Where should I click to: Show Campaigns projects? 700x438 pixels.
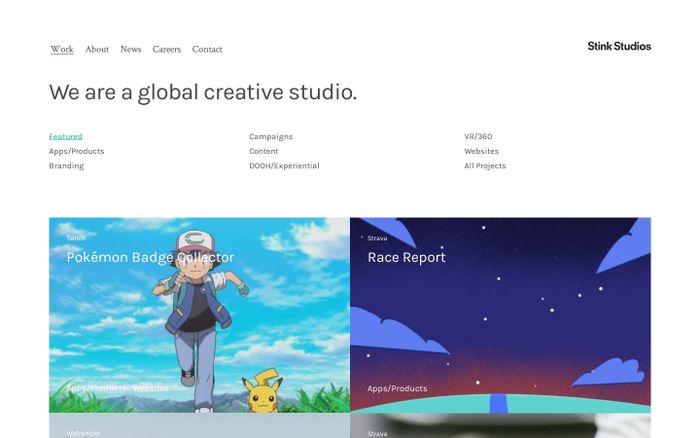point(271,137)
